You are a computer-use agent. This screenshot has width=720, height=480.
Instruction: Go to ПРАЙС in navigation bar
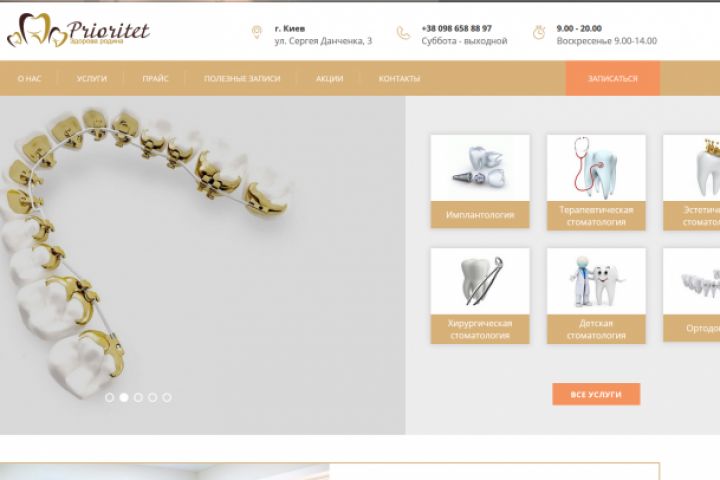click(155, 79)
